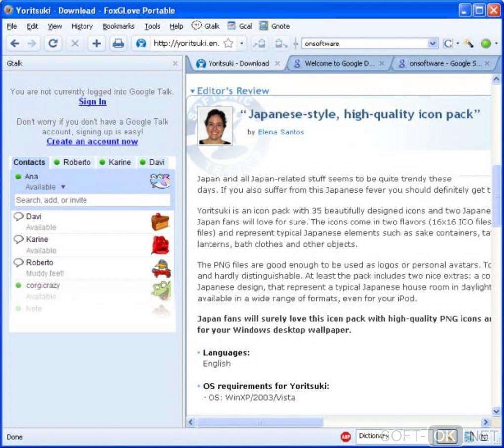The width and height of the screenshot is (504, 448).
Task: Click the Adblock Plus icon in status bar
Action: pos(346,437)
